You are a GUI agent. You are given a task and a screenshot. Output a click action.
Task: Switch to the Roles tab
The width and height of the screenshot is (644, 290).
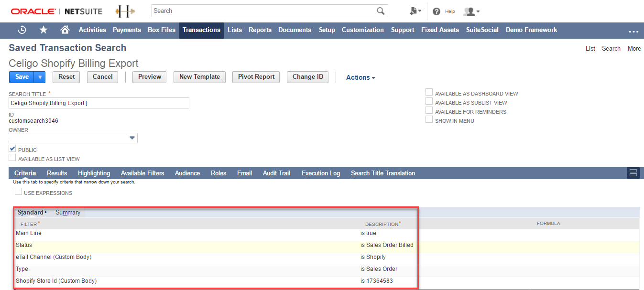218,173
